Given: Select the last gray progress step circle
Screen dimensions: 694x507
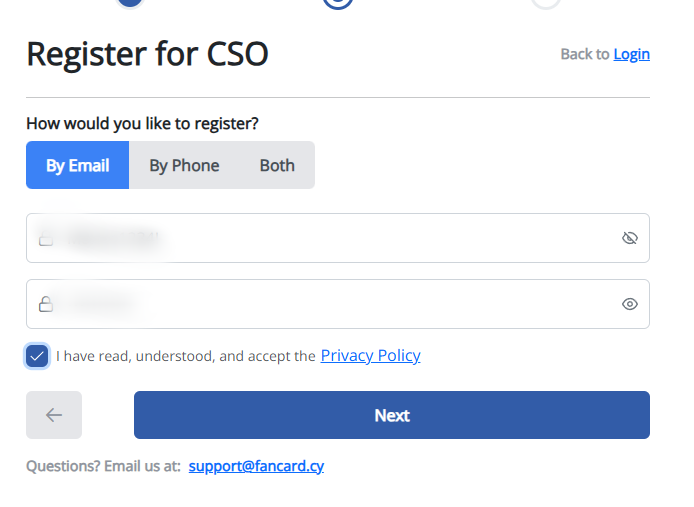Looking at the screenshot, I should coord(546,3).
